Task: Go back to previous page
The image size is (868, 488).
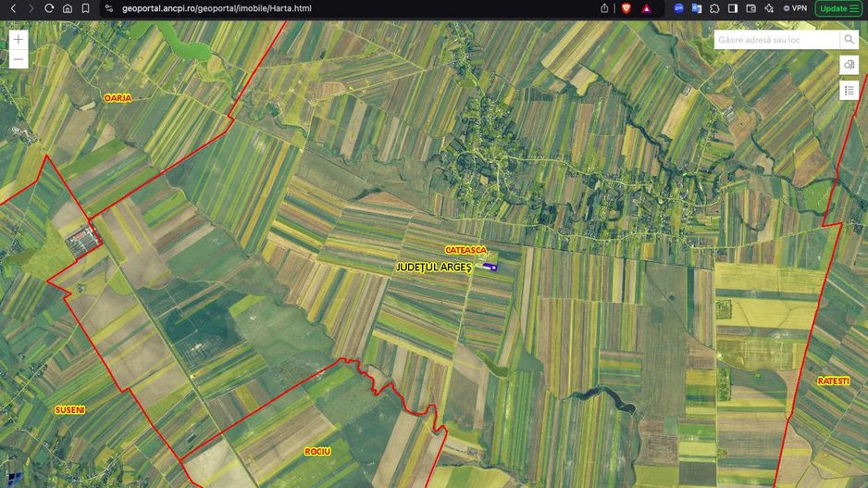Action: click(12, 8)
